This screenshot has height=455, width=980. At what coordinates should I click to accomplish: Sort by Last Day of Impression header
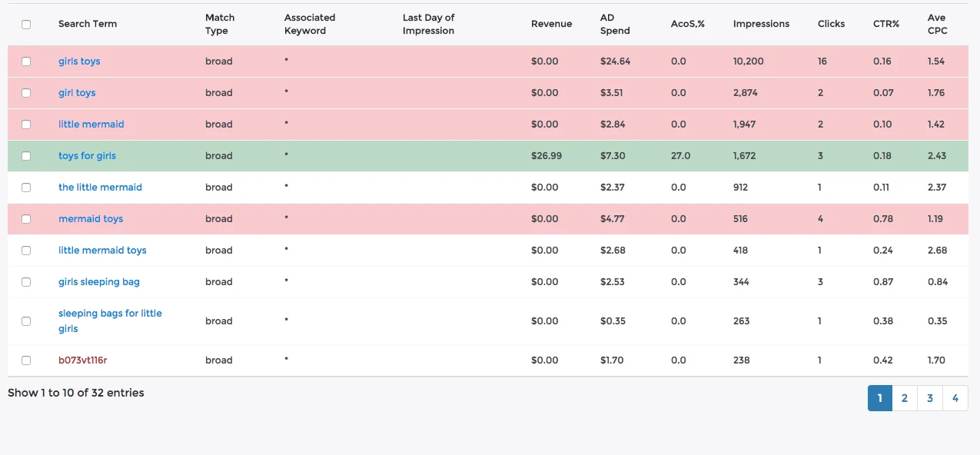429,24
